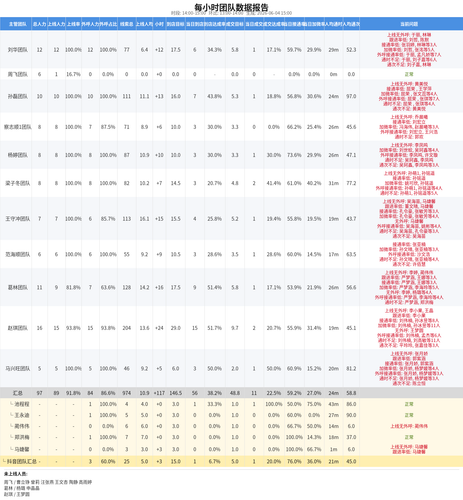Click the 41.4% deal rate cell

(x=274, y=183)
